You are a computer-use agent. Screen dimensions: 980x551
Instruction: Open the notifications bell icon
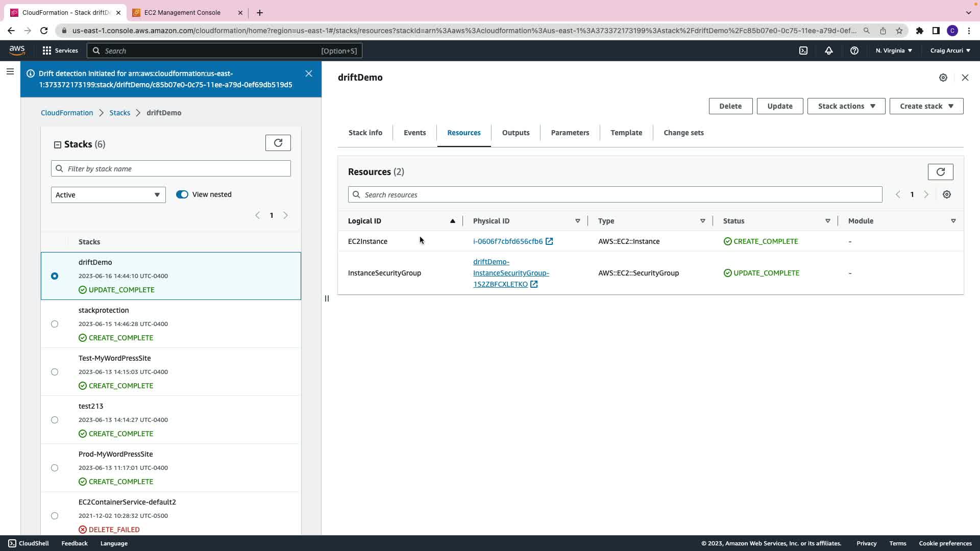(829, 51)
